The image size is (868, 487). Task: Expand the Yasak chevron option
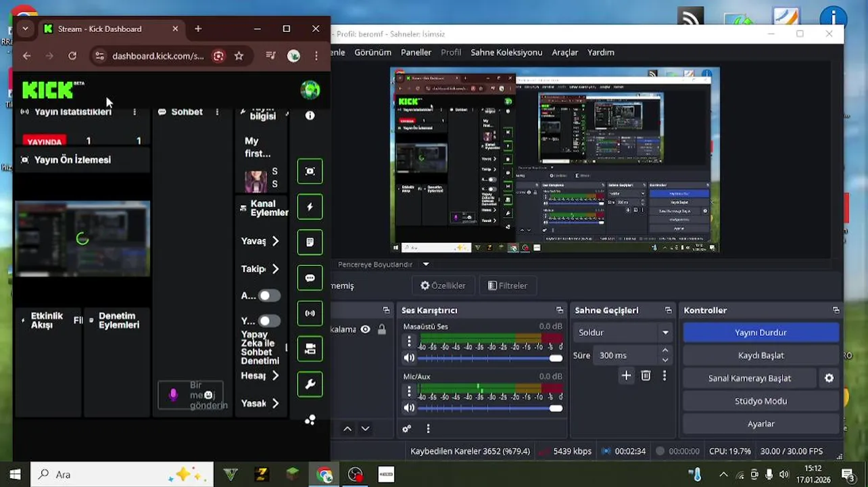[276, 404]
